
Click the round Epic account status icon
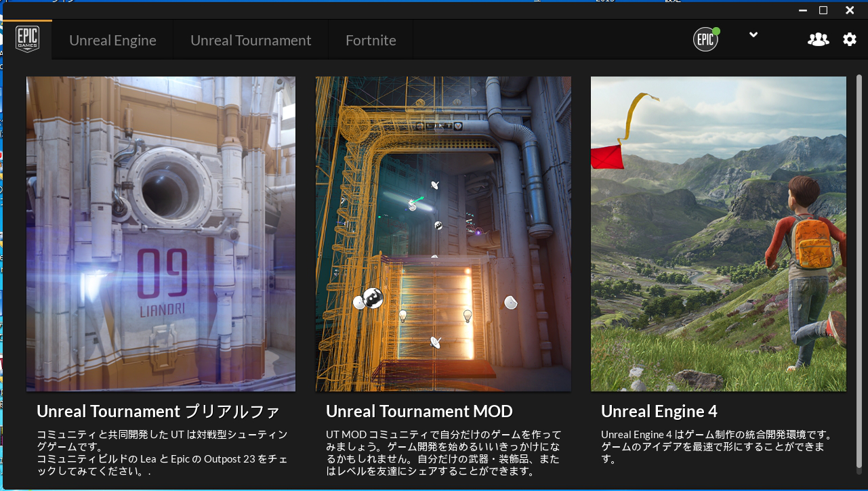[x=705, y=40]
